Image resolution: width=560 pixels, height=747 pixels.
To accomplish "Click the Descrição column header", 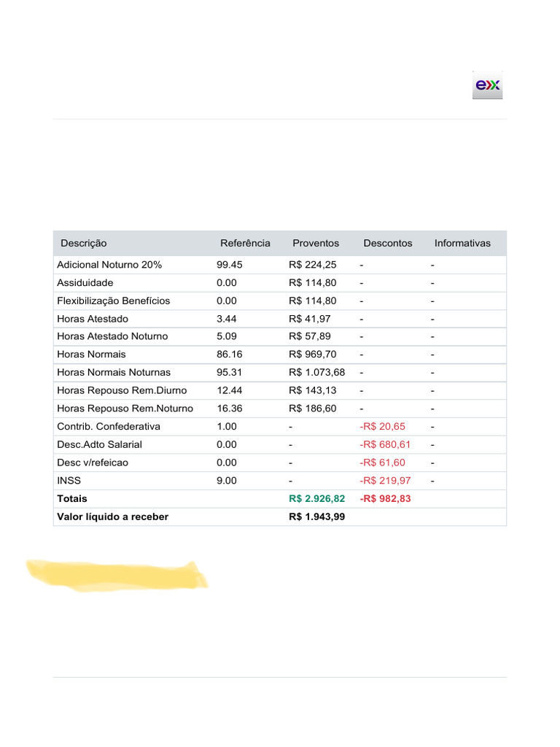I will tap(83, 243).
